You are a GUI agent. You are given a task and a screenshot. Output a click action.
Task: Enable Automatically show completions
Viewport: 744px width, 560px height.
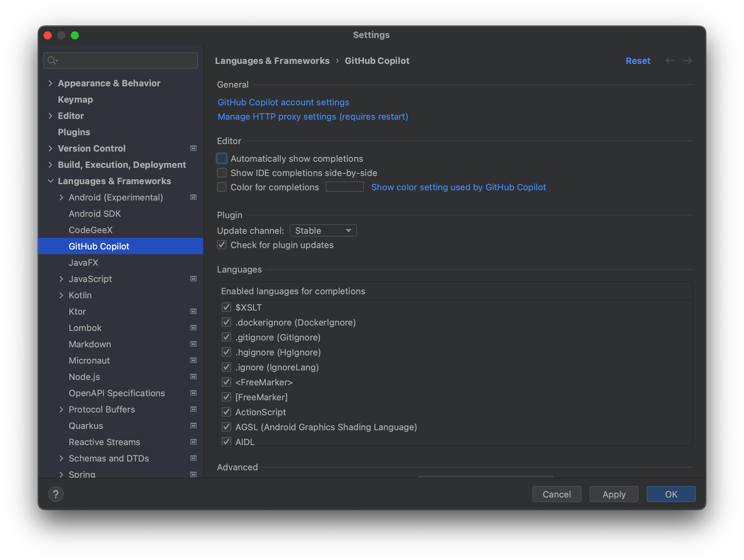pyautogui.click(x=221, y=158)
